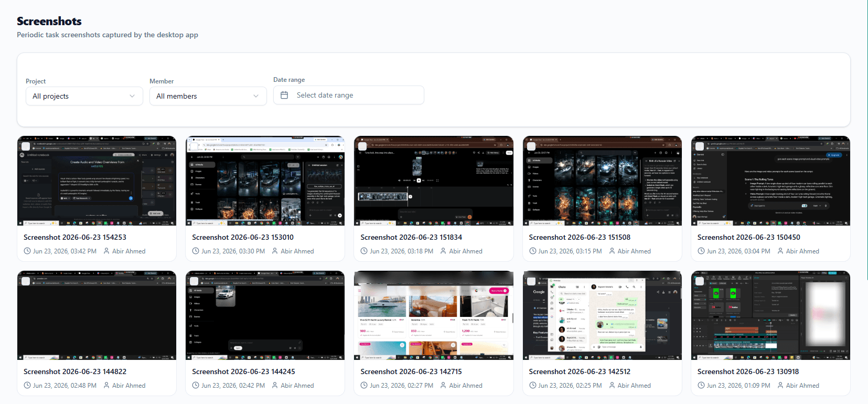Click the 'Periodic task screenshots captured by the desktop app' subtitle
Viewport: 868px width, 404px height.
[108, 35]
